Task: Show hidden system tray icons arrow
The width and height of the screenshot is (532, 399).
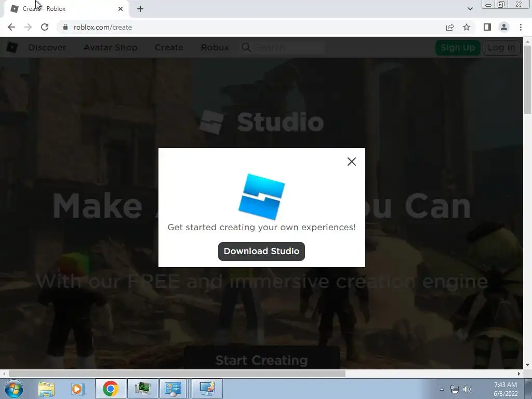Action: tap(442, 389)
